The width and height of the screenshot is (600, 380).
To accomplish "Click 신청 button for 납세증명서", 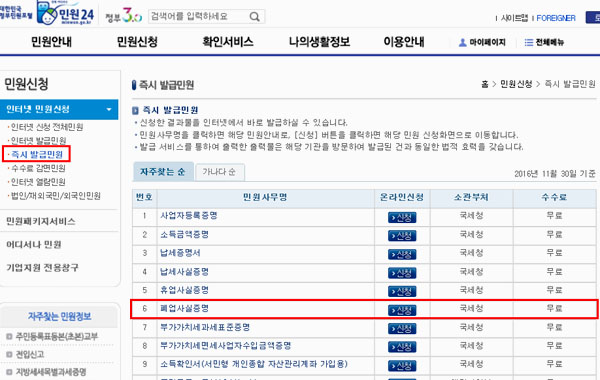I will pos(402,254).
